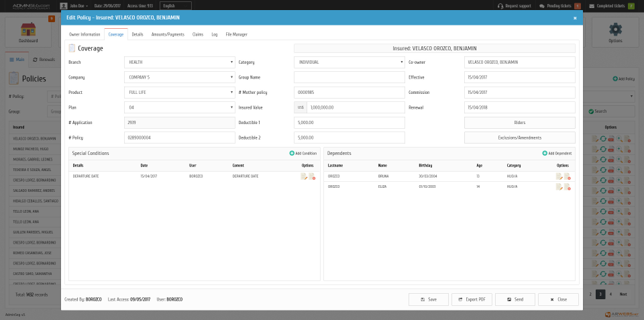Click the Close button at bottom
This screenshot has height=320, width=644.
point(559,299)
